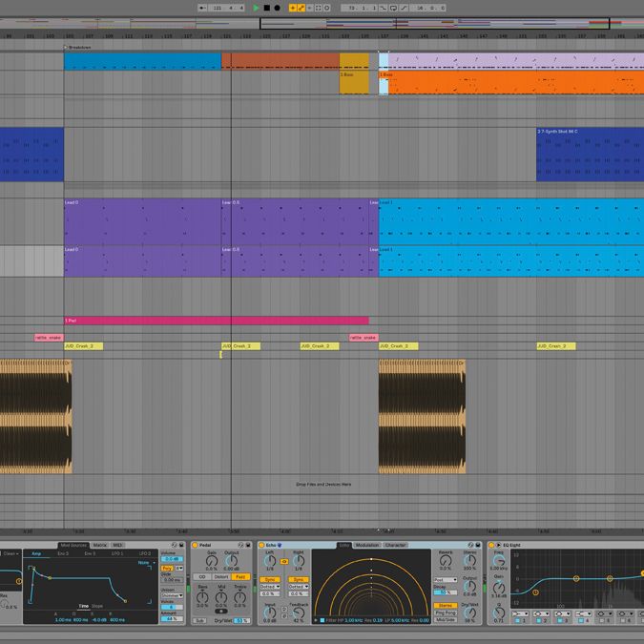
Task: Click the Capture MIDI icon
Action: click(319, 8)
